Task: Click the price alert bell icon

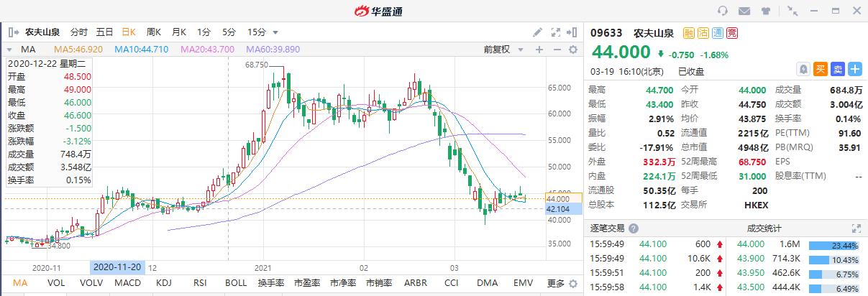Action: tap(803, 69)
